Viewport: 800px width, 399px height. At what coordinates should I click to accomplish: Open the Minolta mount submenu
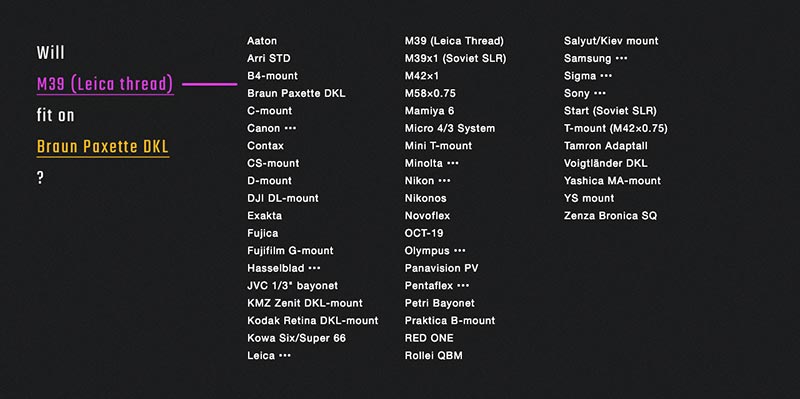pos(453,163)
